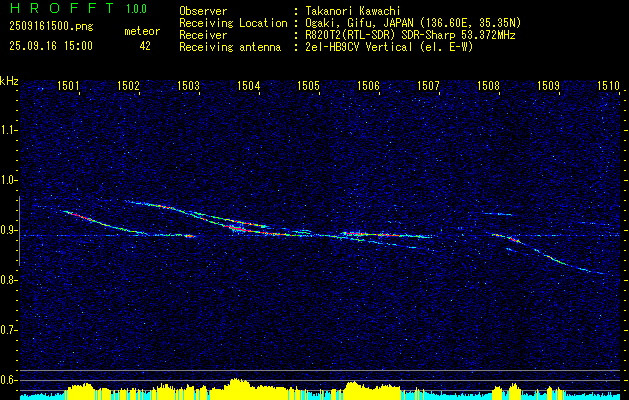Click the Ogaki, Gifu, JAPAN location text
This screenshot has width=629, height=400.
coord(413,23)
